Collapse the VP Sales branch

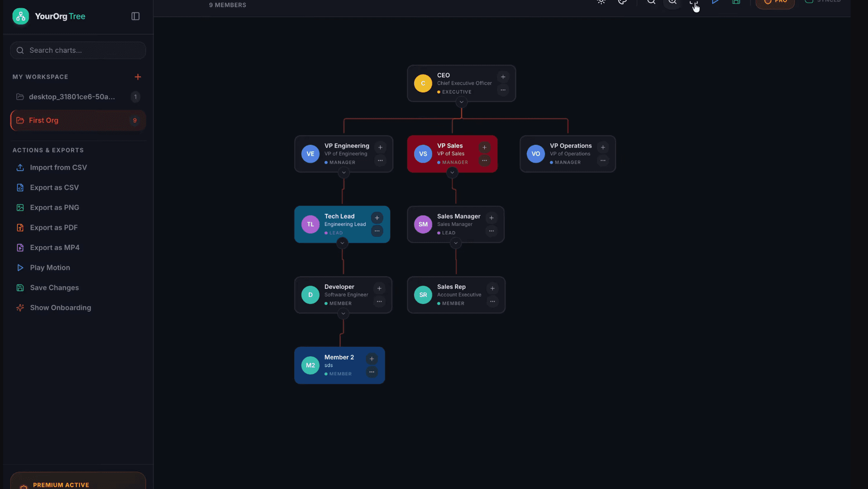coord(452,173)
